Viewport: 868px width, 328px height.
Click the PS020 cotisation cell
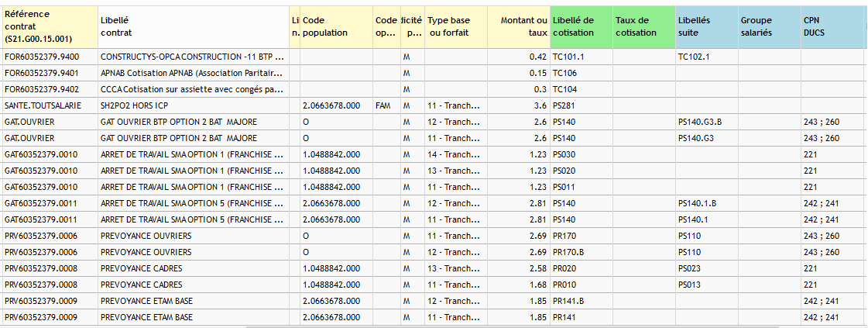point(582,171)
